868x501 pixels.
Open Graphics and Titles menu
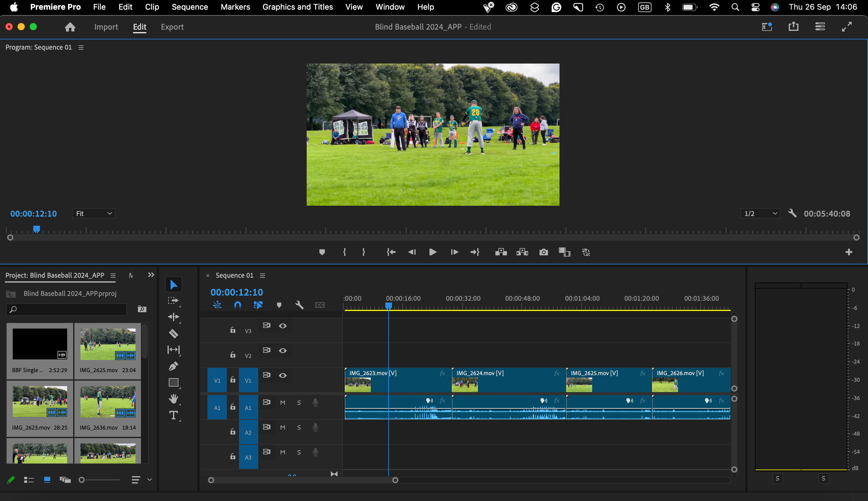click(298, 7)
